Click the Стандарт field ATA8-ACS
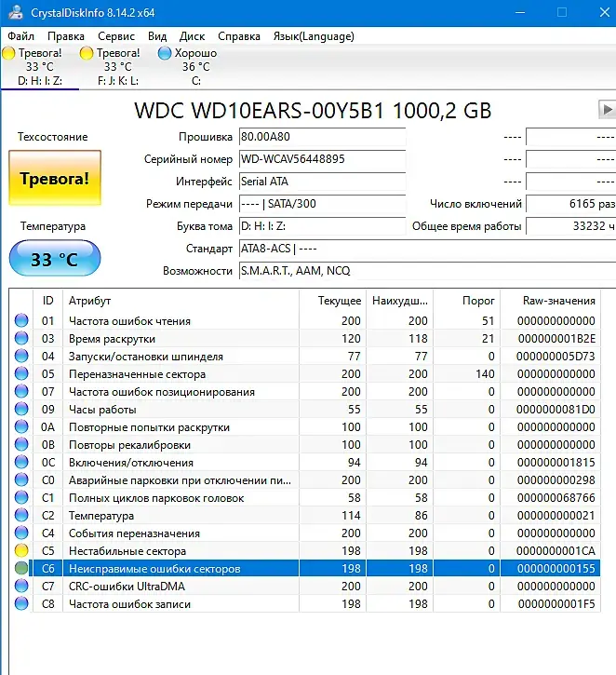Viewport: 616px width, 675px height. point(428,249)
